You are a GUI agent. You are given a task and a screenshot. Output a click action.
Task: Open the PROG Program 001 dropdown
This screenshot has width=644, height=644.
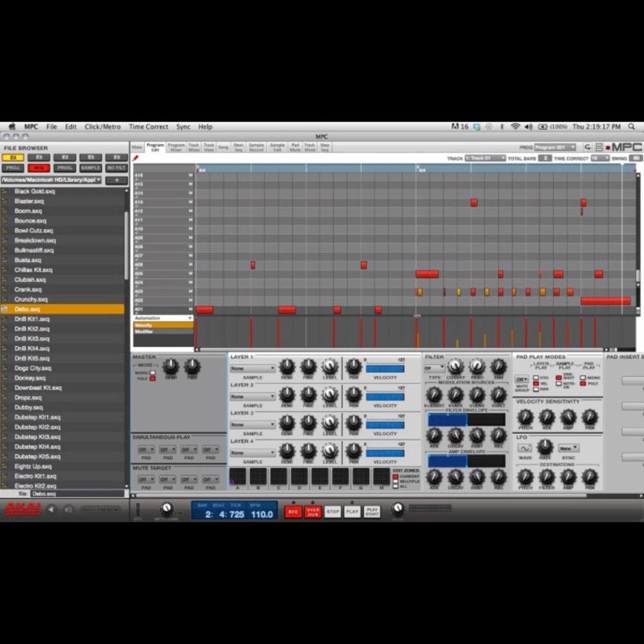coord(555,147)
